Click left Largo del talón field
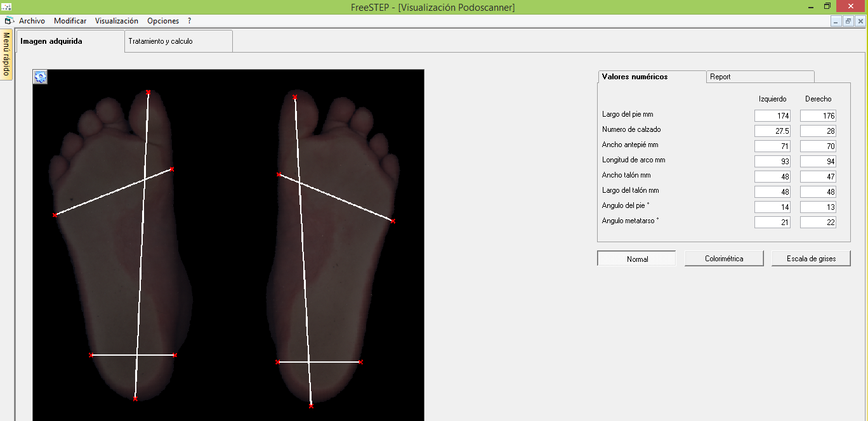This screenshot has width=868, height=421. pyautogui.click(x=772, y=192)
